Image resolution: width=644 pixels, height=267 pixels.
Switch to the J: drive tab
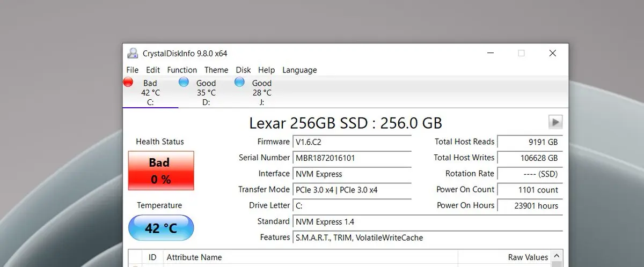point(262,92)
